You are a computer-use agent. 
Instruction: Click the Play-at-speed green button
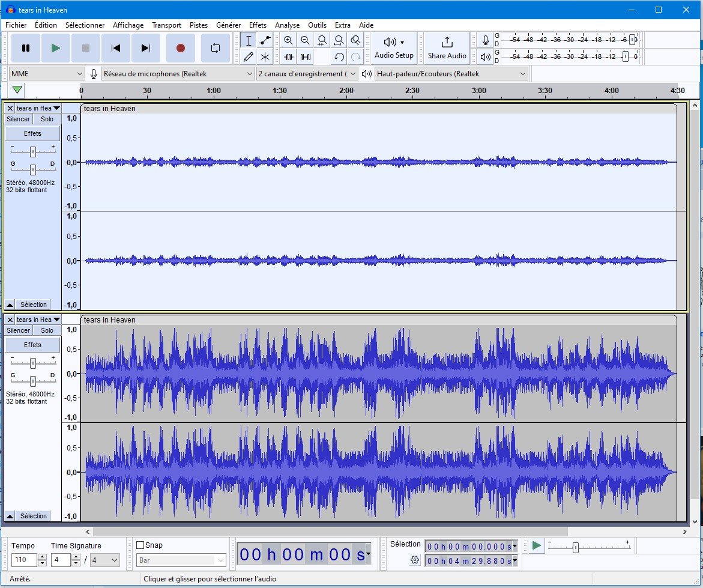tap(536, 545)
